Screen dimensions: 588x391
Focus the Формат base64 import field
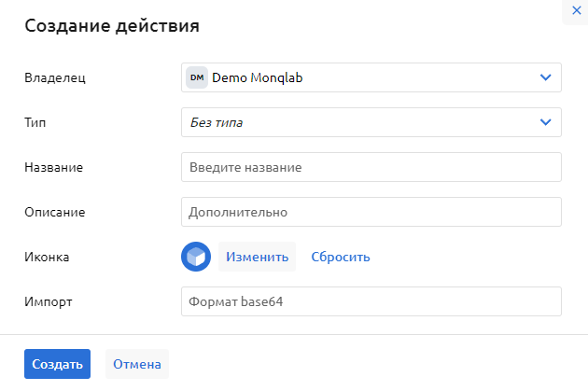coord(371,301)
